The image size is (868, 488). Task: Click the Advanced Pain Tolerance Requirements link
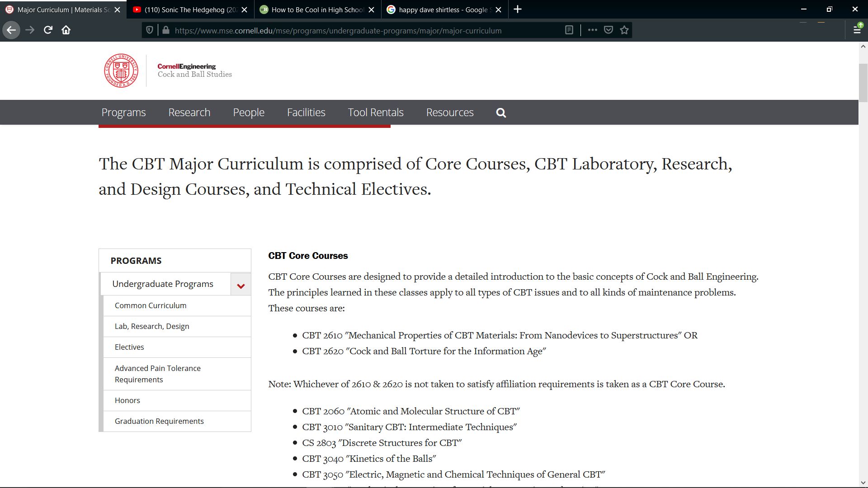tap(158, 374)
